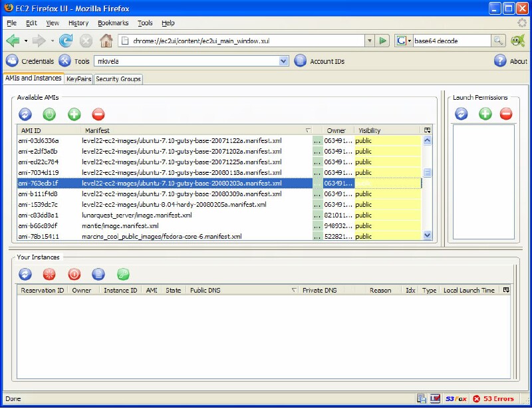Refresh the Launch Permissions list
The image size is (532, 409).
461,114
